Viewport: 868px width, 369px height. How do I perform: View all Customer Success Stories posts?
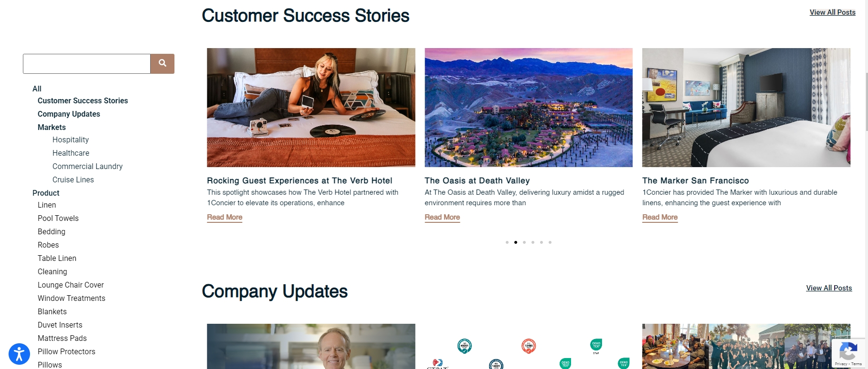832,12
